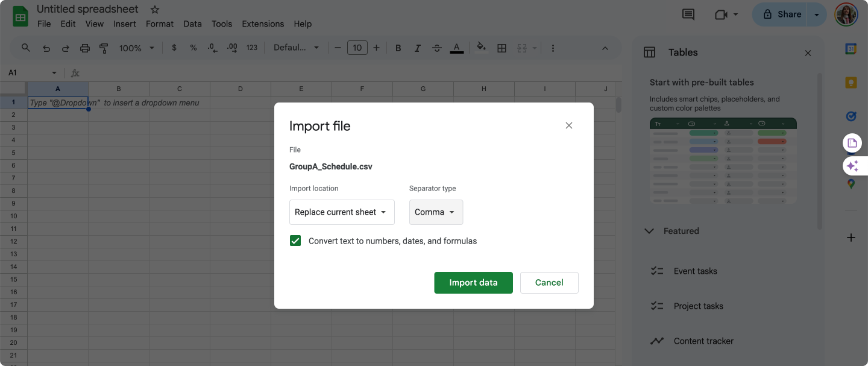Viewport: 868px width, 366px height.
Task: Apply percent format icon
Action: 193,48
